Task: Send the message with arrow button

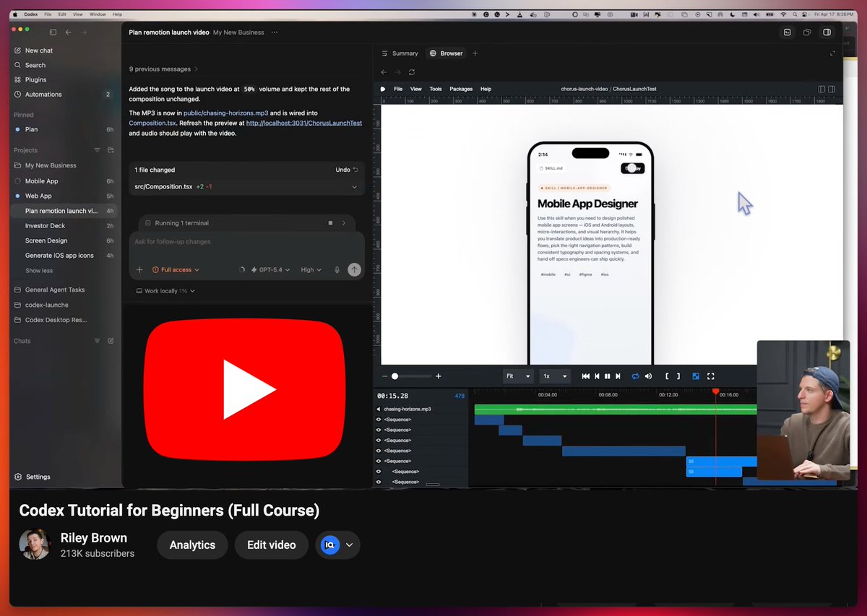Action: [354, 269]
